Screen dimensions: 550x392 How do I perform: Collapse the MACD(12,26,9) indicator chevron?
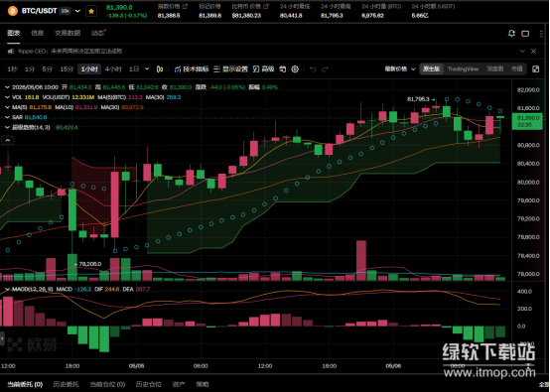(x=7, y=289)
